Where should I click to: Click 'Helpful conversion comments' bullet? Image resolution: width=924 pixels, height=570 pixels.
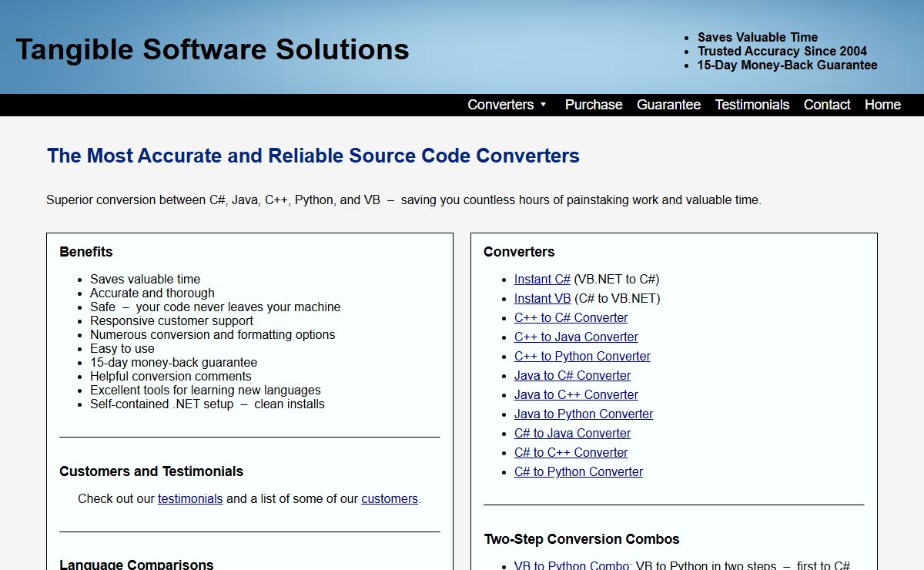[171, 376]
